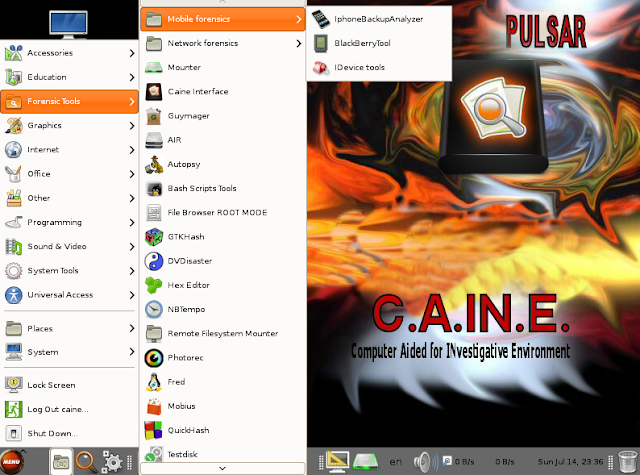The image size is (640, 475).
Task: Open the Internet submenu
Action: [69, 149]
